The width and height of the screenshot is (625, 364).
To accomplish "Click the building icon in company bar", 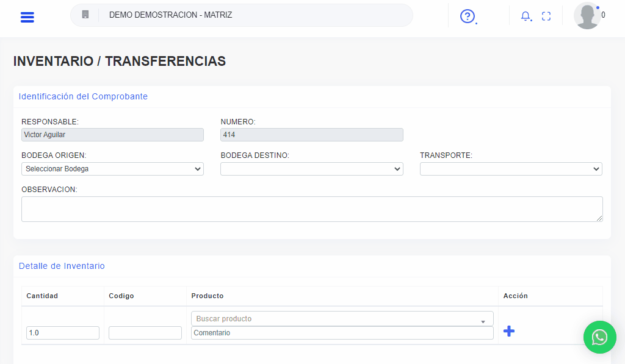I will tap(85, 15).
